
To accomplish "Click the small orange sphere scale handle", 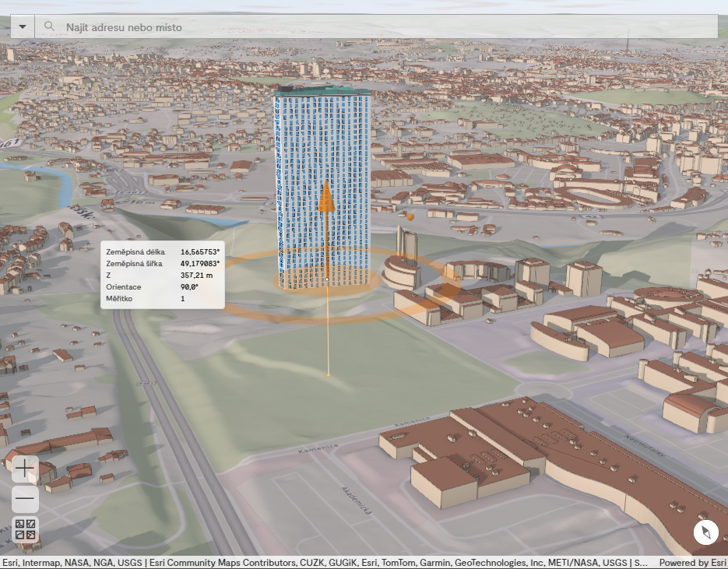I will pyautogui.click(x=410, y=217).
